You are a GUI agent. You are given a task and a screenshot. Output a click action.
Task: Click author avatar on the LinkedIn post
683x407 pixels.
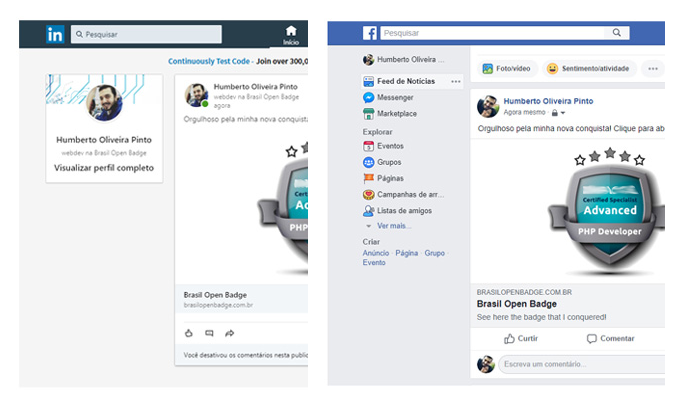coord(196,95)
